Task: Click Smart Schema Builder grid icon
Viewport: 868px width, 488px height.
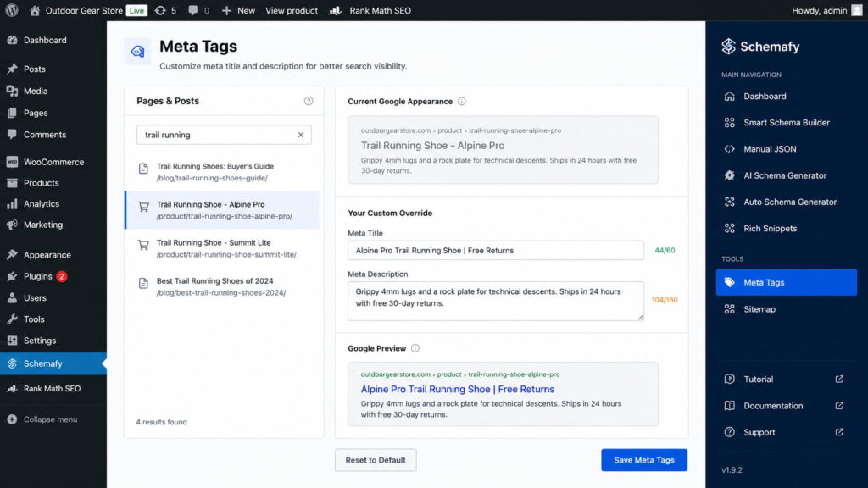Action: tap(729, 122)
